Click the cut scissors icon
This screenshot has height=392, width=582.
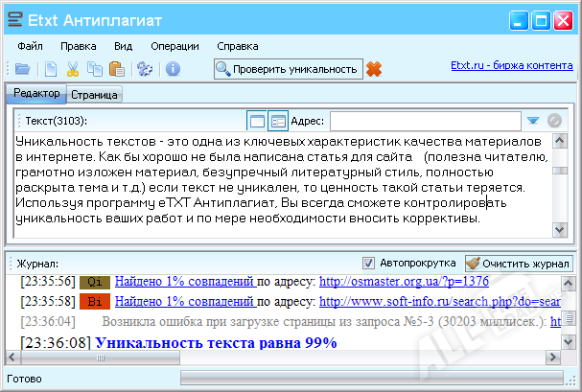point(75,68)
